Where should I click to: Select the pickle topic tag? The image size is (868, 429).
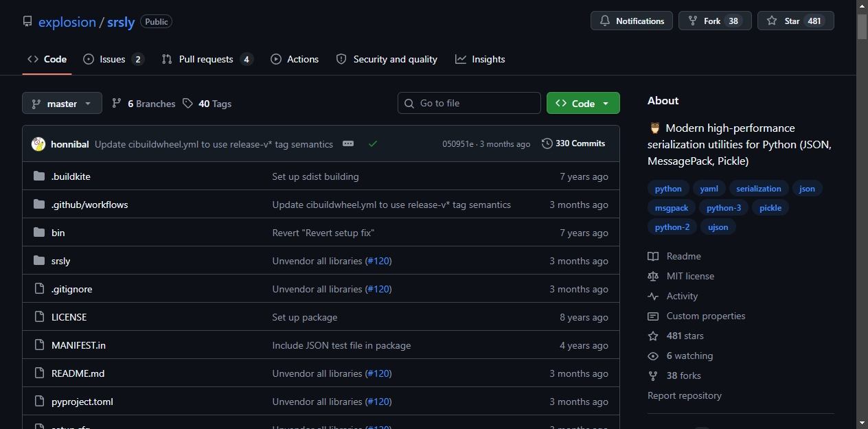(x=770, y=208)
